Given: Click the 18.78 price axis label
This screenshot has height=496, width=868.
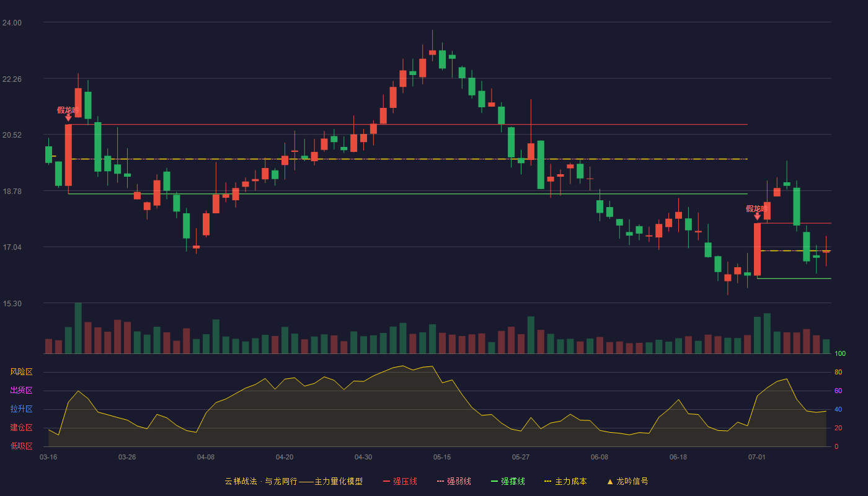Looking at the screenshot, I should [12, 192].
